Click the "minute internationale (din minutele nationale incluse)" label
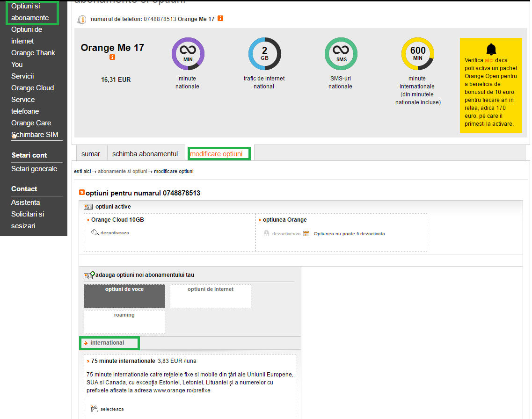Viewport: 532px width, 419px height. coord(418,90)
